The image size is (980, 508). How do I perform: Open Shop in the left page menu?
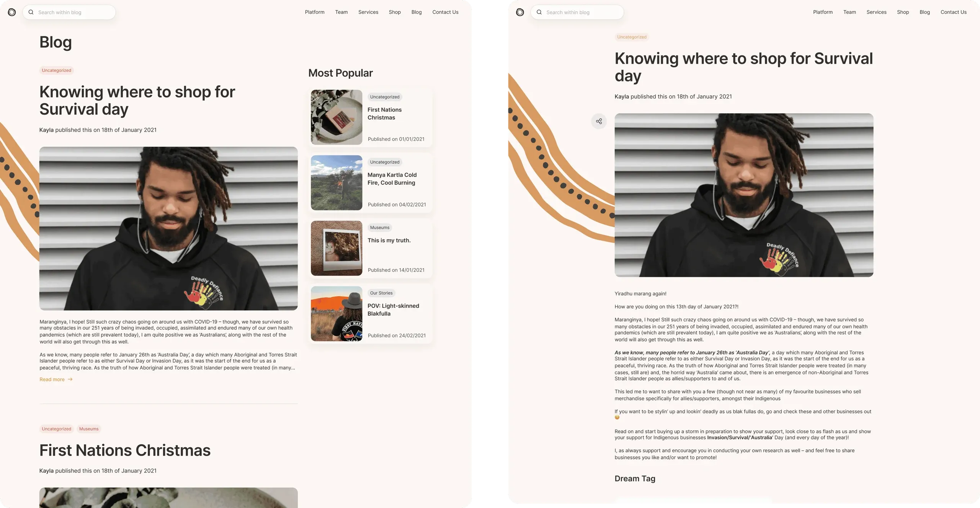[395, 12]
